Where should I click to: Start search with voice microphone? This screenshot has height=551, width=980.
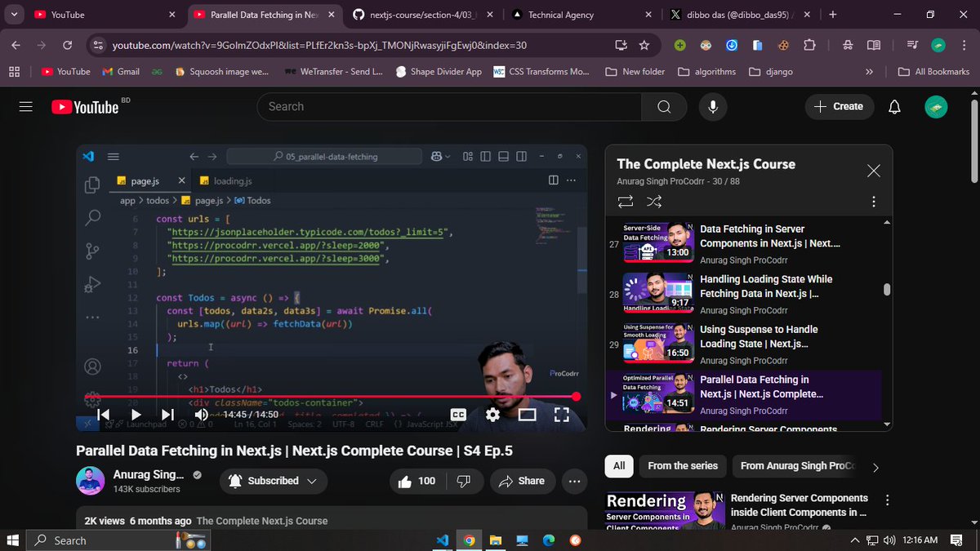(x=713, y=107)
